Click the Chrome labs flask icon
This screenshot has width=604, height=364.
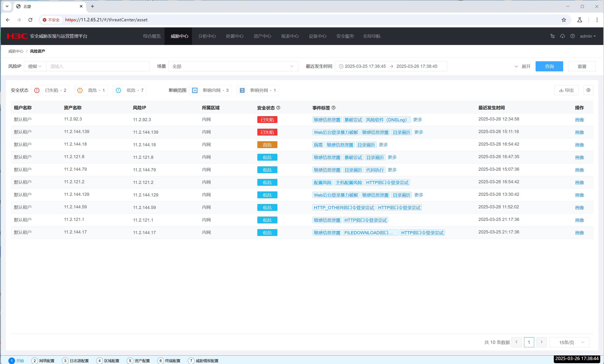pos(580,20)
